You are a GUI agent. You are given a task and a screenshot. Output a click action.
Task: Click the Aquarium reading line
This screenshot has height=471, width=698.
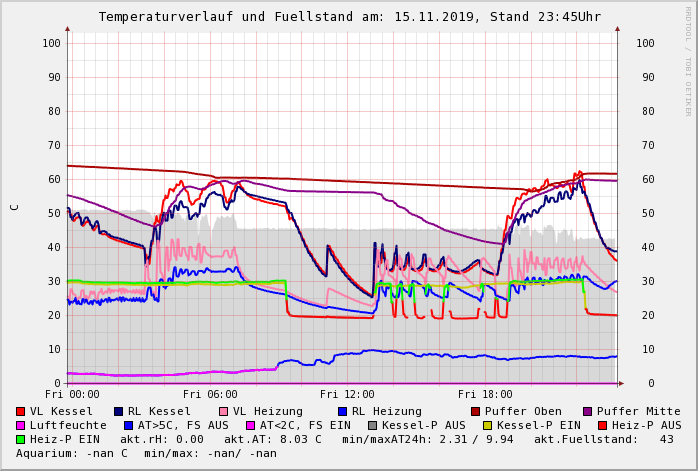(146, 453)
